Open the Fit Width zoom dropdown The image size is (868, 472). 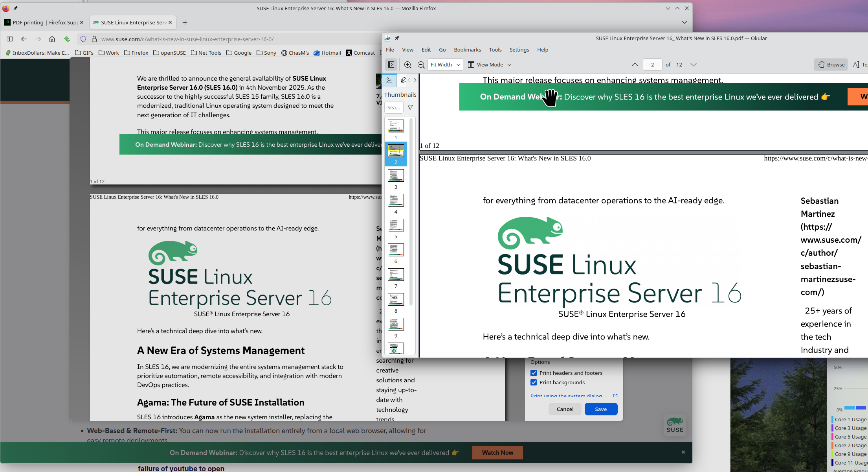[x=445, y=65]
